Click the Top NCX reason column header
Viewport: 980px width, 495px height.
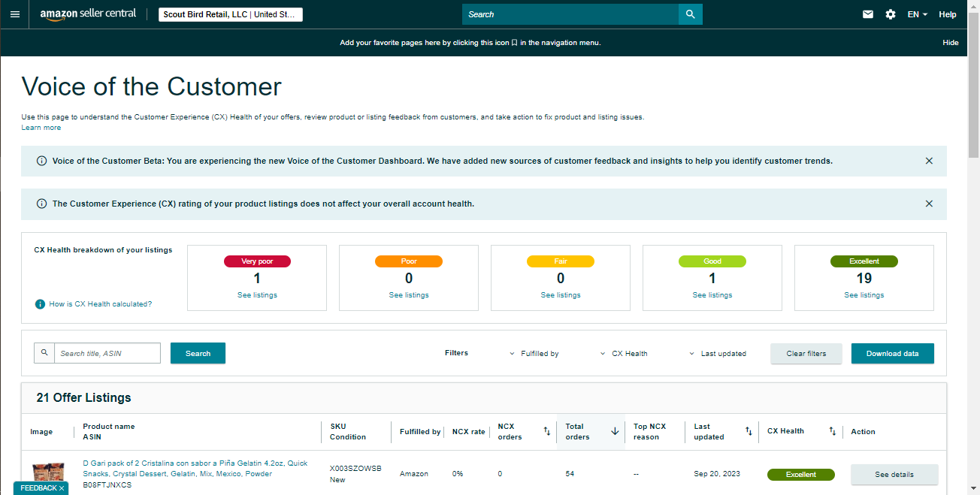point(649,432)
